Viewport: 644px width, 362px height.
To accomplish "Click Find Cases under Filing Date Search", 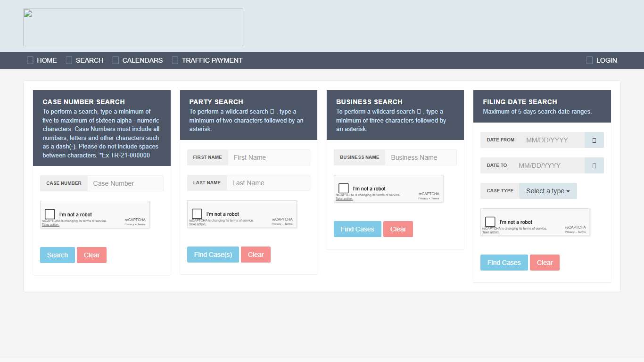I will pyautogui.click(x=504, y=263).
